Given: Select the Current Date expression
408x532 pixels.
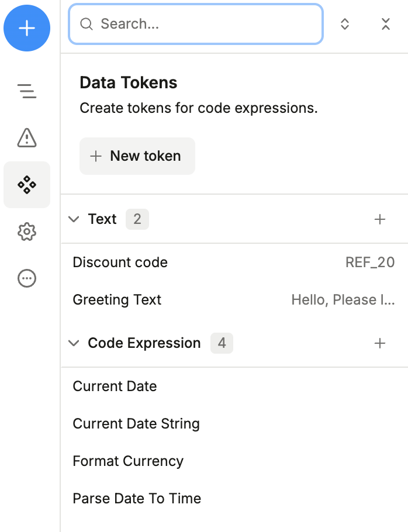Looking at the screenshot, I should pos(115,386).
